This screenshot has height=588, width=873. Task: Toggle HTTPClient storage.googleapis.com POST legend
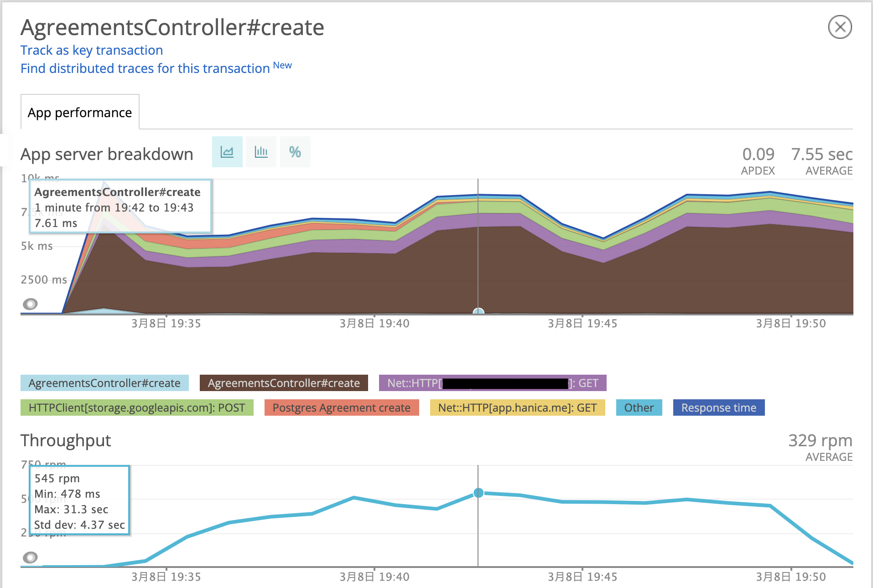pyautogui.click(x=137, y=407)
